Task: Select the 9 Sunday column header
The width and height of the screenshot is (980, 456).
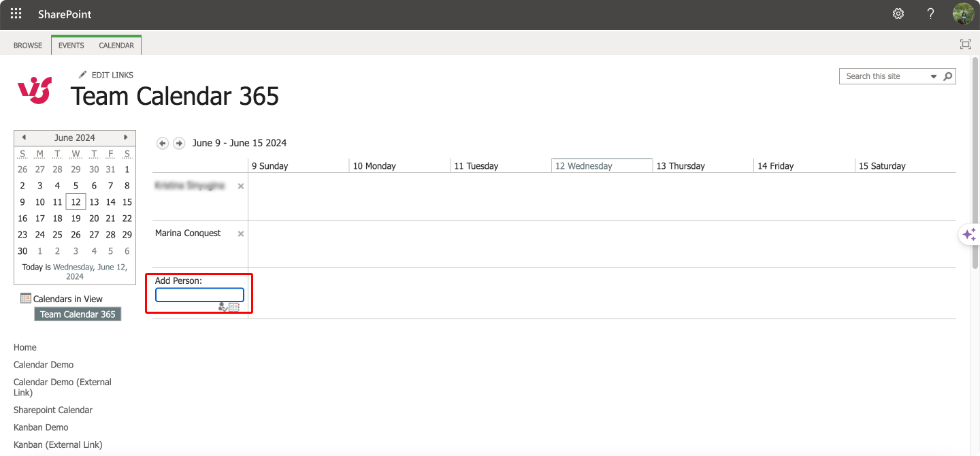Action: 298,165
